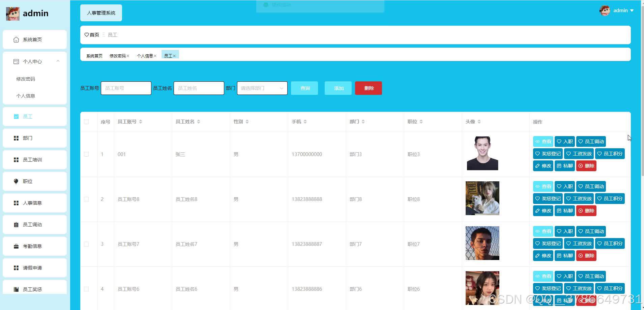Image resolution: width=644 pixels, height=310 pixels.
Task: Click the 职位 bulb icon in sidebar
Action: (16, 181)
